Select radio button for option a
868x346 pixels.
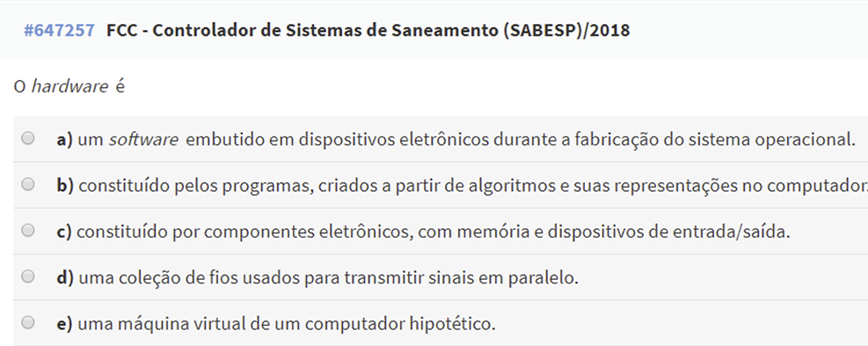[27, 138]
